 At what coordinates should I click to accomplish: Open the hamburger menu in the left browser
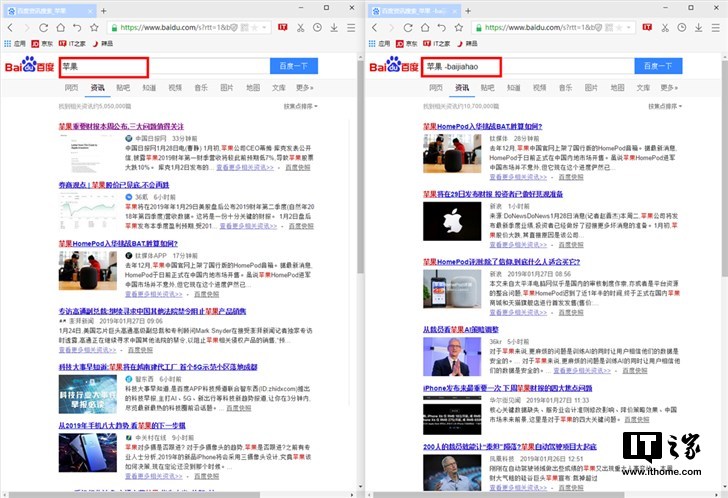pos(351,27)
